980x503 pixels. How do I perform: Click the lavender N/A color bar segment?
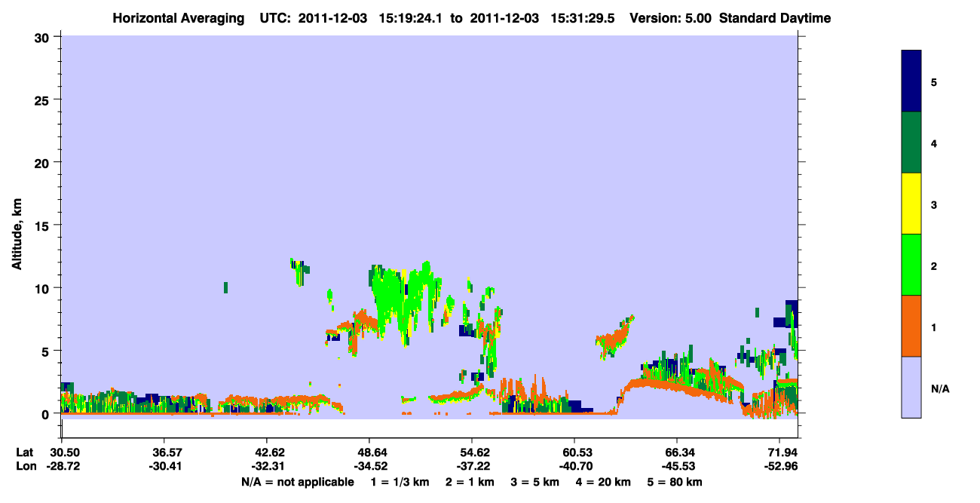click(911, 387)
